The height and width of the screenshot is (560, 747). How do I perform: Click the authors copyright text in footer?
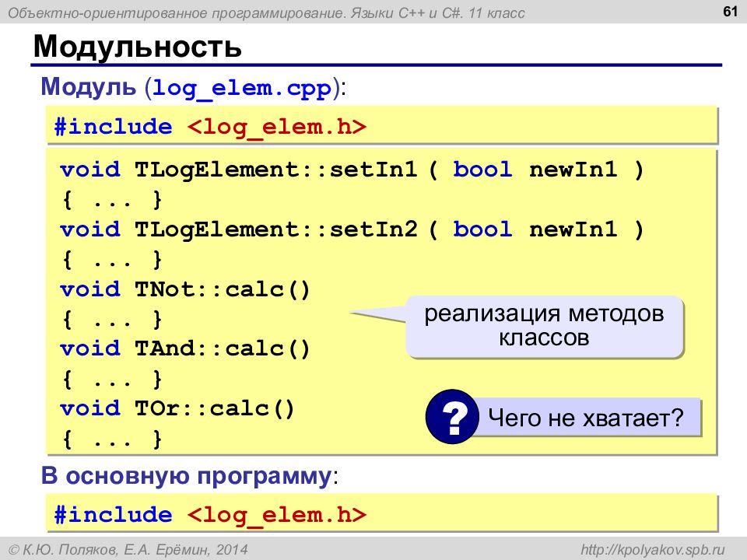point(128,550)
